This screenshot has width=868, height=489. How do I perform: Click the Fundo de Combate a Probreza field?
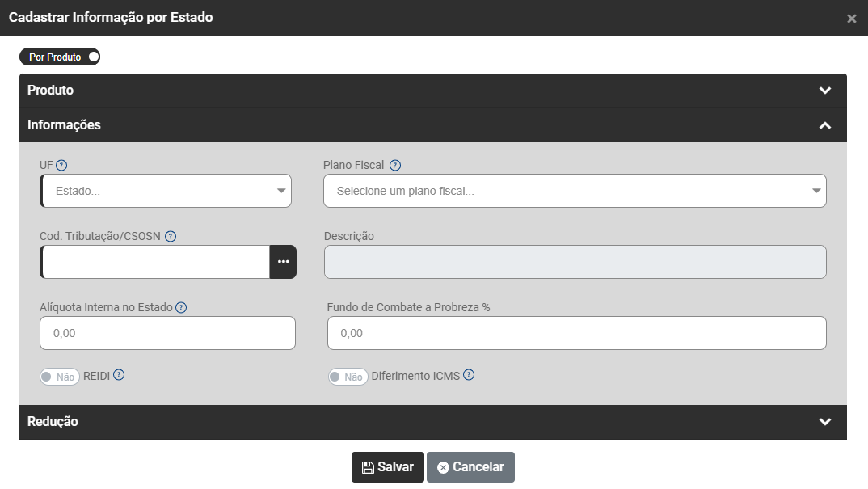(576, 333)
